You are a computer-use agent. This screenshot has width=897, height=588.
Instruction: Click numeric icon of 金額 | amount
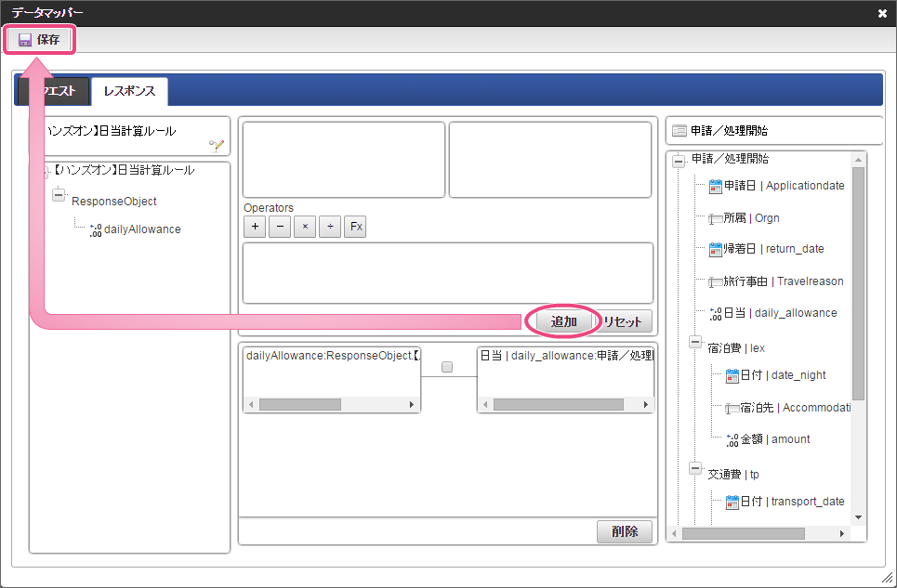[732, 440]
